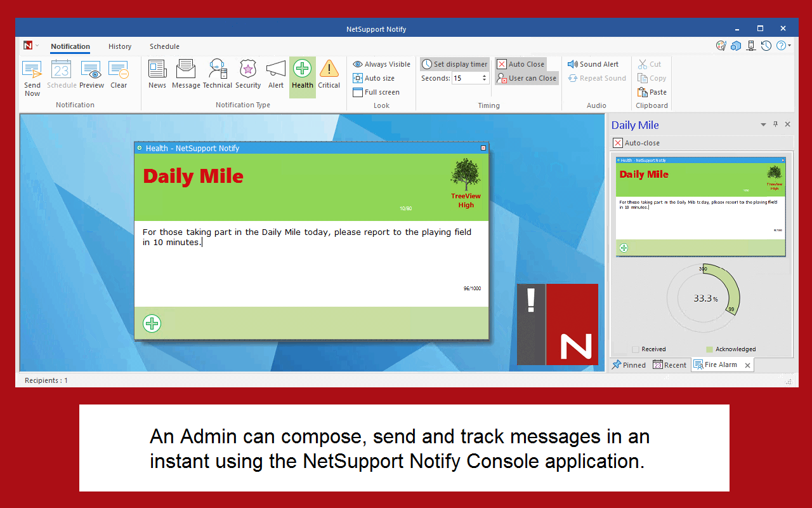
Task: Click the Copy clipboard command
Action: [652, 78]
